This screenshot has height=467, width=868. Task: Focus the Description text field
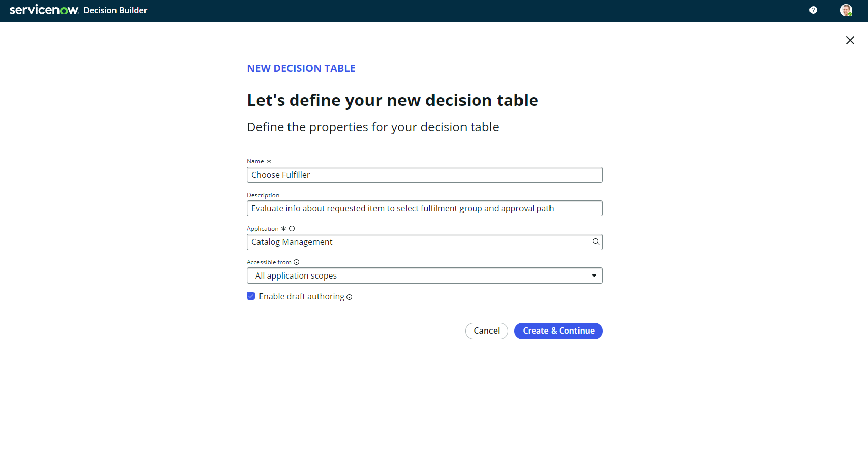[424, 208]
